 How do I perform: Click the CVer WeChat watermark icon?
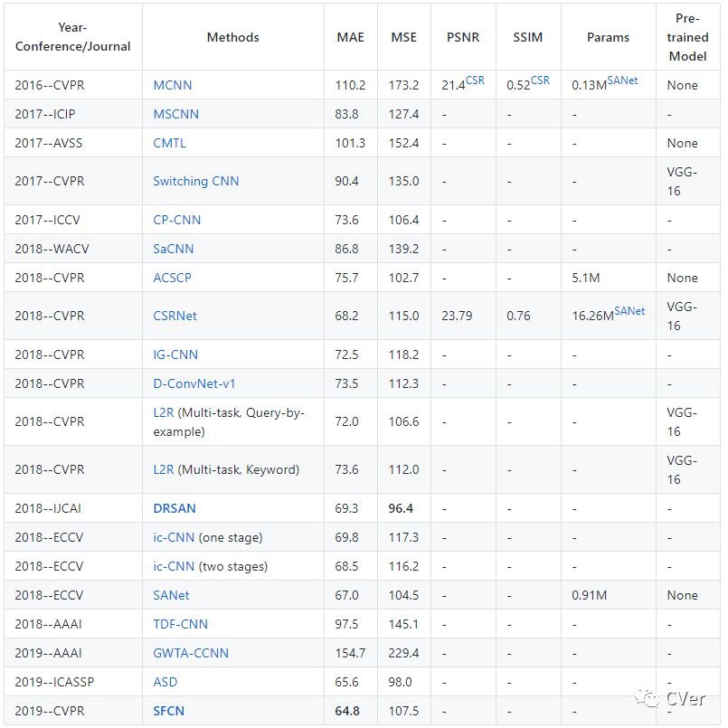647,697
